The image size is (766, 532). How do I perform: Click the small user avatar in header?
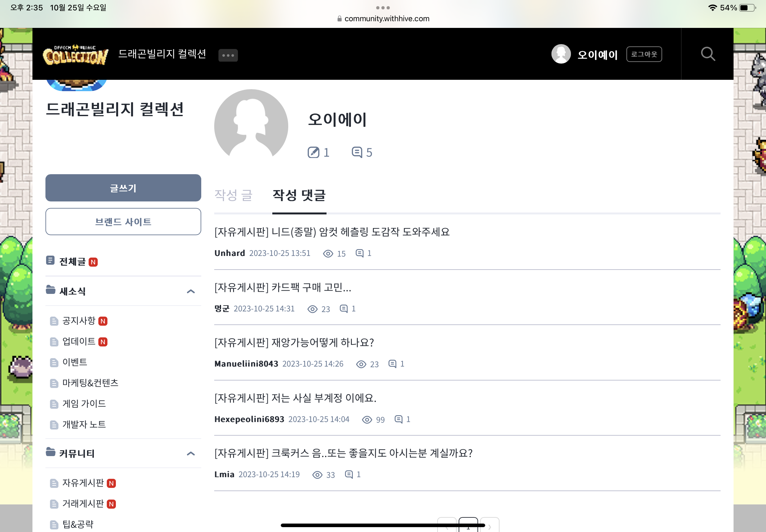click(x=561, y=54)
